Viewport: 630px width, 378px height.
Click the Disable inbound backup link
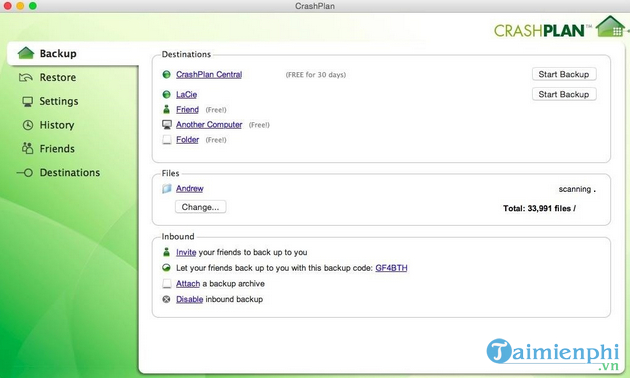[189, 299]
